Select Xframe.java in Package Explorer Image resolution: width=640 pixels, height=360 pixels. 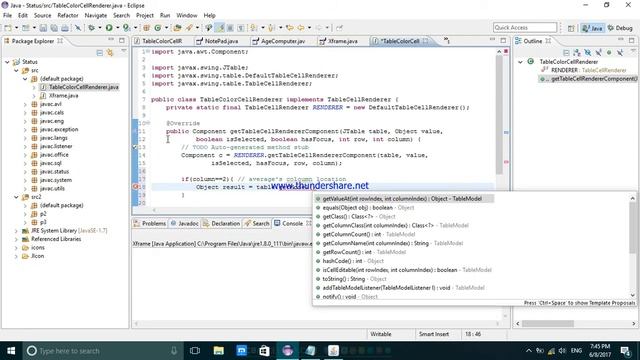pyautogui.click(x=63, y=96)
